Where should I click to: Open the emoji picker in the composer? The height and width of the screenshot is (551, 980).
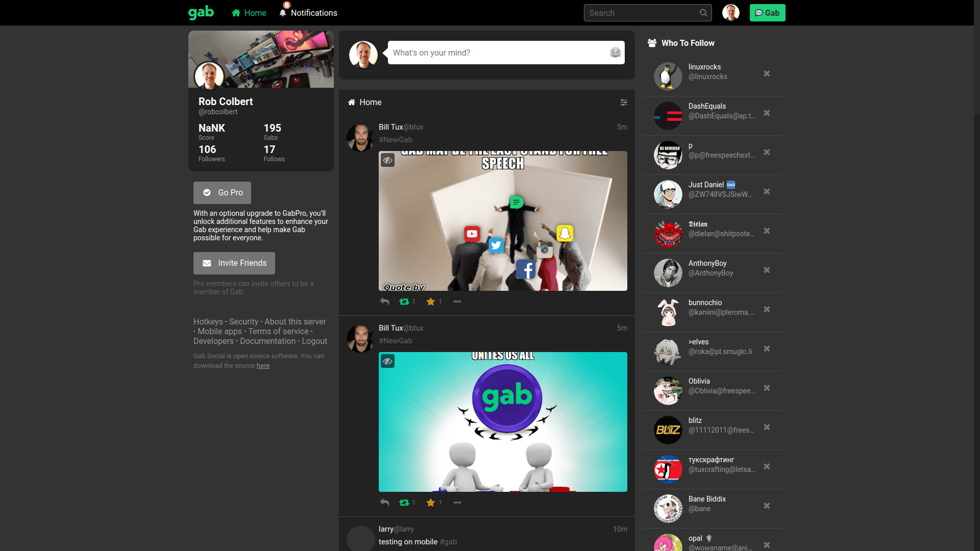pyautogui.click(x=616, y=53)
